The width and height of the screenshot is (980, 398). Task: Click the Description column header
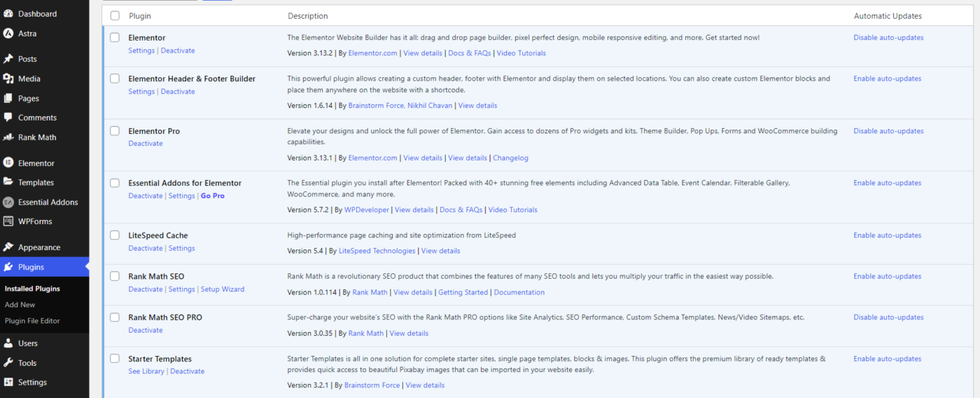[308, 15]
